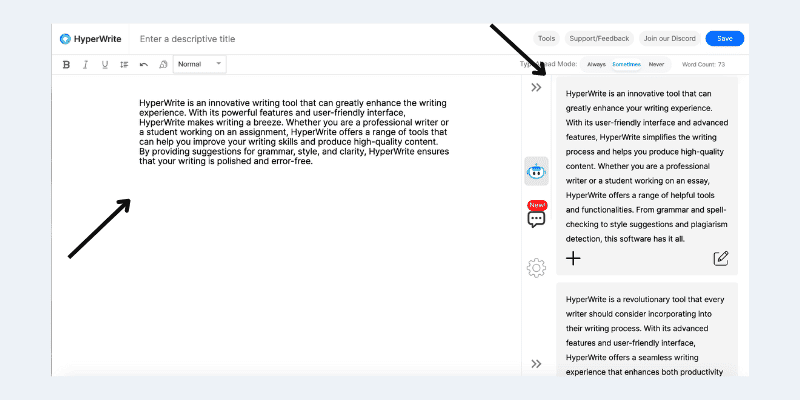Save the document with the Save button

[x=724, y=39]
